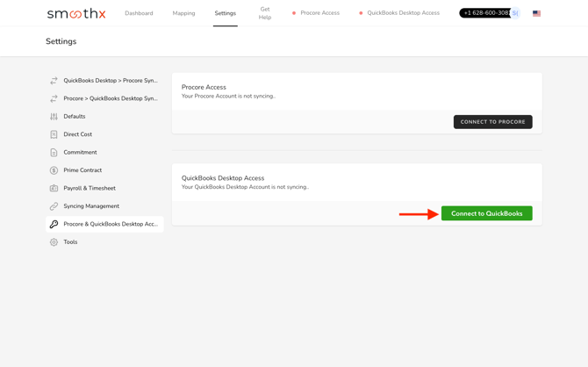The width and height of the screenshot is (588, 367).
Task: Select Procore > QuickBooks Desktop Sync settings
Action: 111,98
